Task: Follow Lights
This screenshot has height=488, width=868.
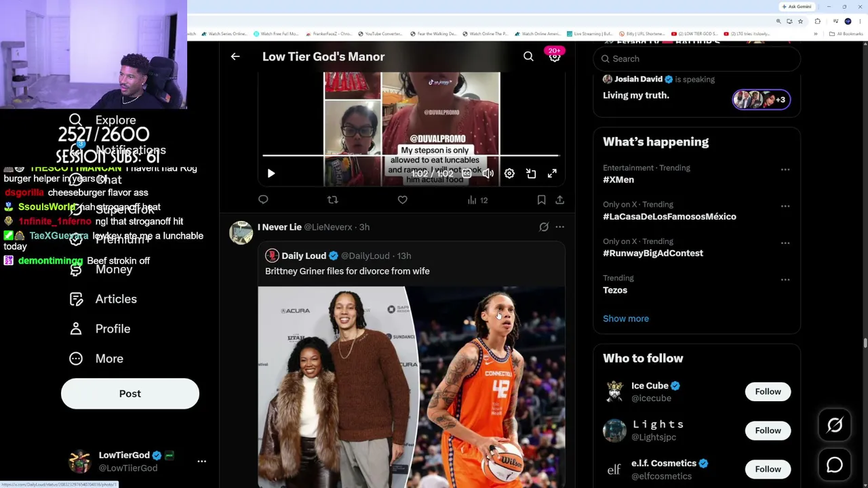Action: [768, 430]
